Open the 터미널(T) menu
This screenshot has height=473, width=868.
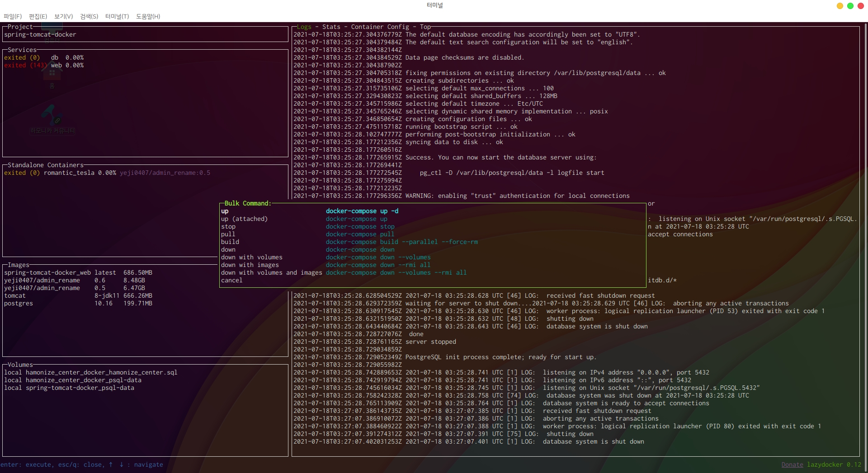117,16
